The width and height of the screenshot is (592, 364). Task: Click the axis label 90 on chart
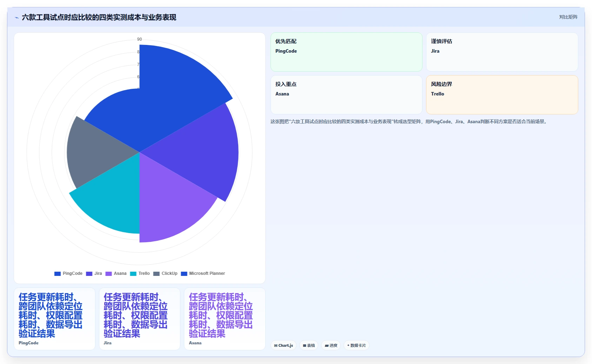[x=139, y=39]
